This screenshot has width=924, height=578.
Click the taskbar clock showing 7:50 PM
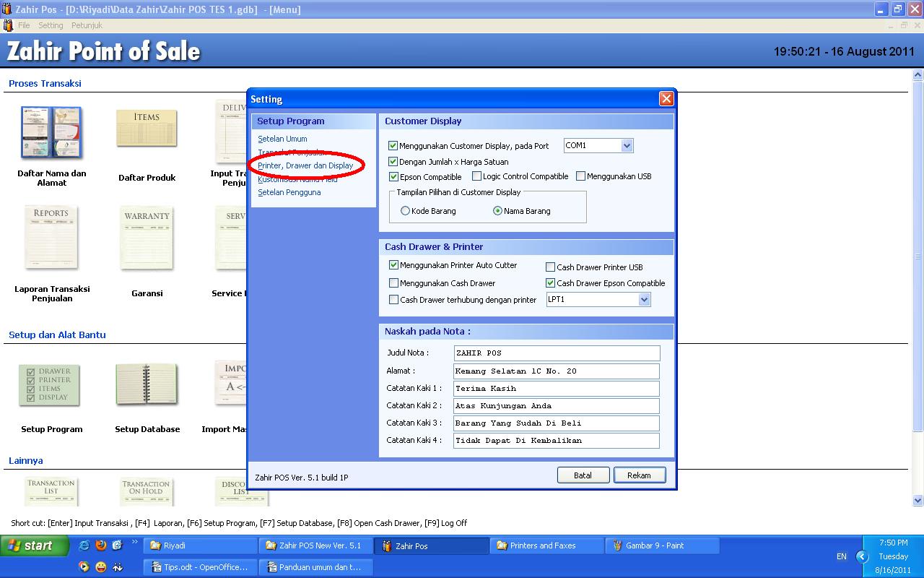(x=894, y=543)
